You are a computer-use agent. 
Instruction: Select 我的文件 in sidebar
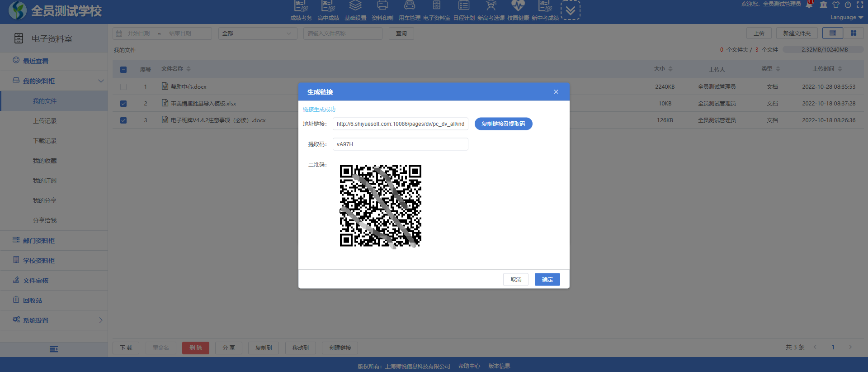(x=54, y=101)
